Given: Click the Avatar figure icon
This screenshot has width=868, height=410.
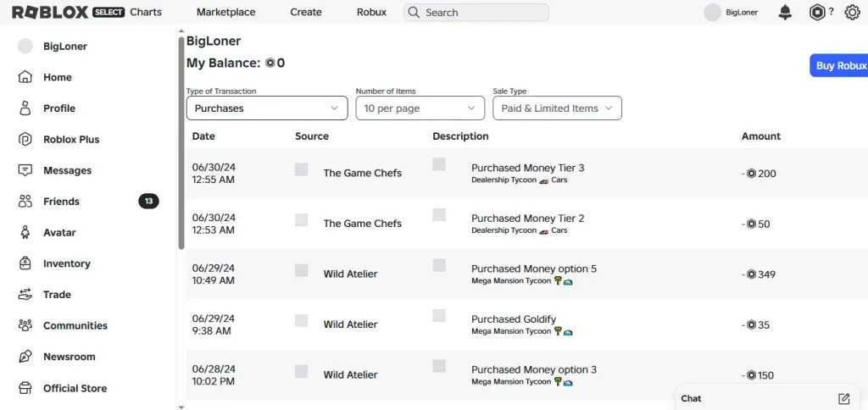Looking at the screenshot, I should (x=25, y=232).
